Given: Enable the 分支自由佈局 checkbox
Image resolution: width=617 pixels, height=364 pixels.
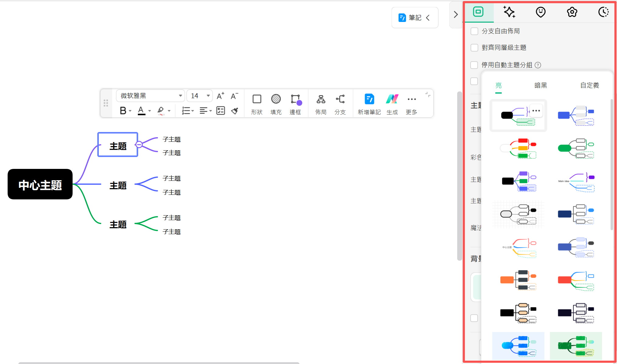Looking at the screenshot, I should point(474,31).
